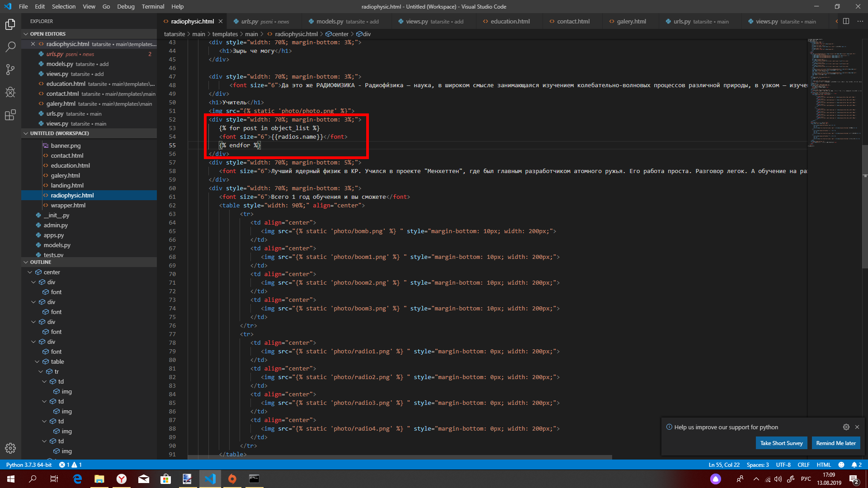Open Microsoft Store from taskbar
868x488 pixels.
165,479
